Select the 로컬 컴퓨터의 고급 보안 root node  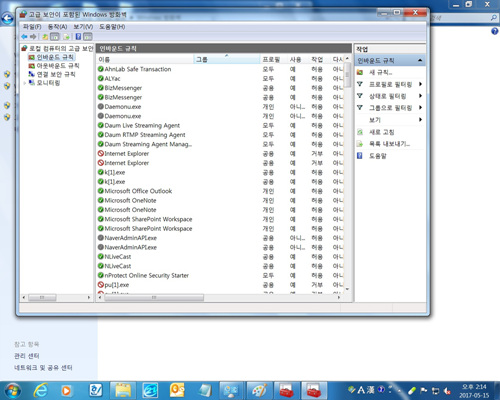(x=61, y=48)
